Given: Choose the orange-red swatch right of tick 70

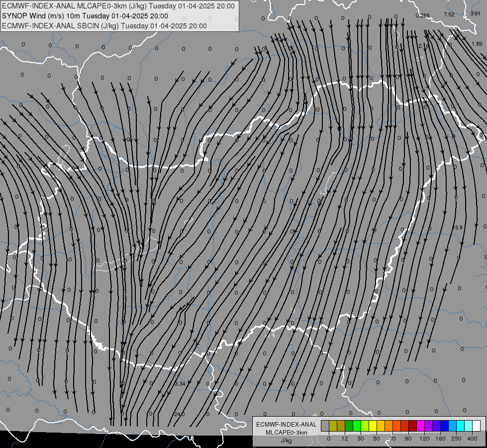Looking at the screenshot, I should [x=396, y=426].
